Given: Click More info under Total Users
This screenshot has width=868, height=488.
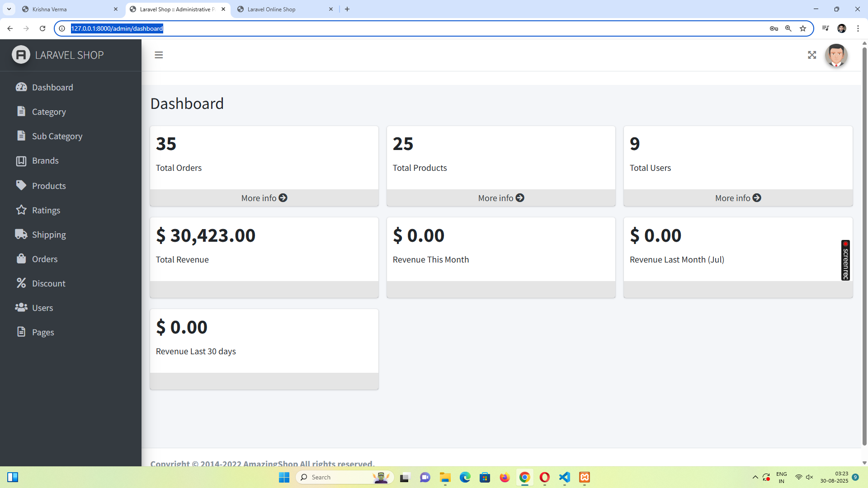Looking at the screenshot, I should (738, 198).
